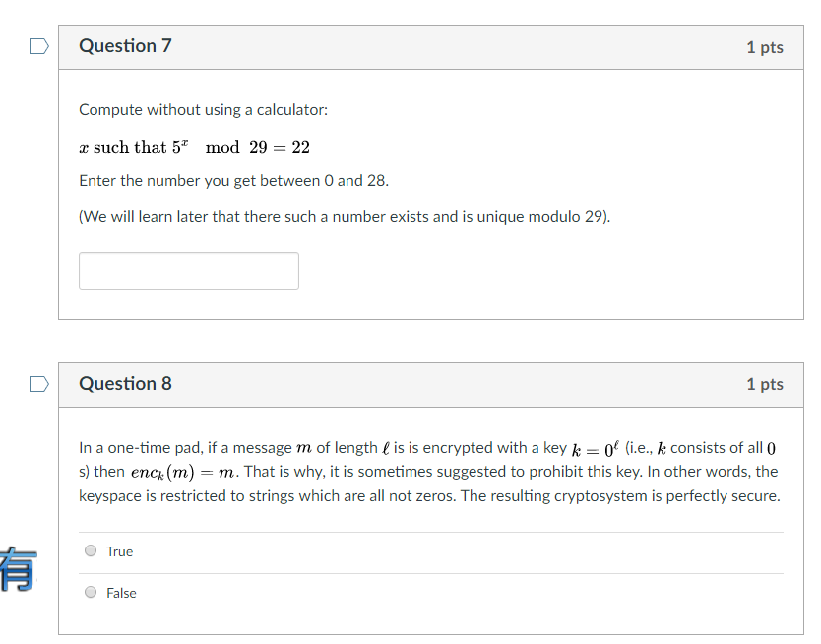The height and width of the screenshot is (644, 821).
Task: Choose True for the one-time pad question
Action: point(90,550)
